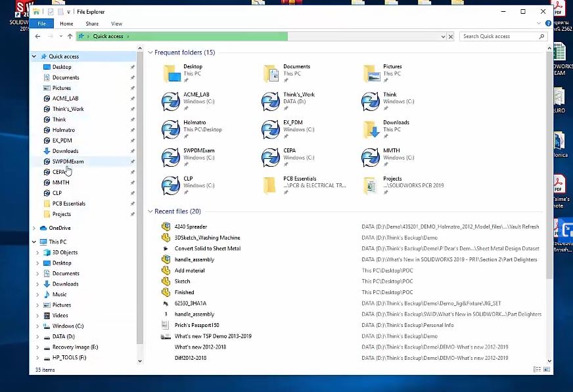Select EX_PDM in the navigation pane
573x392 pixels.
[x=62, y=141]
